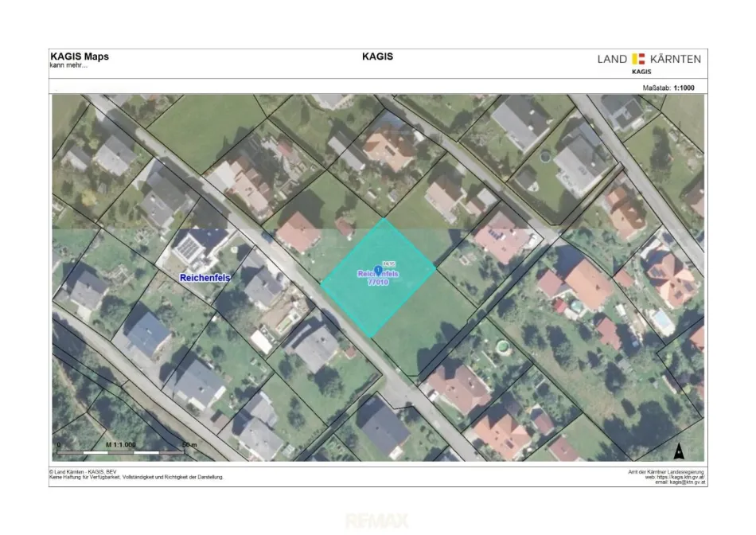Viewport: 756px width, 535px height.
Task: Click the blue Reichenfels place label
Action: point(205,278)
